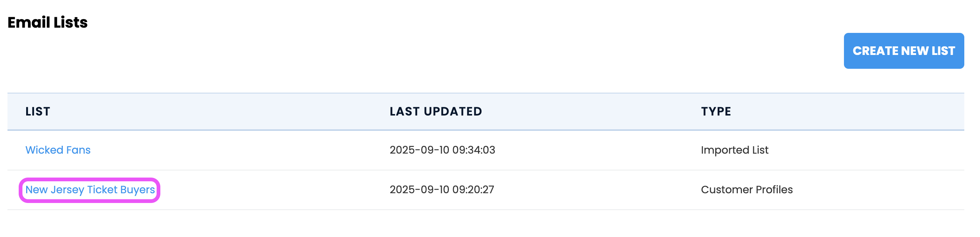This screenshot has height=237, width=980.
Task: Click the word "Jersey" in second list link
Action: [67, 190]
